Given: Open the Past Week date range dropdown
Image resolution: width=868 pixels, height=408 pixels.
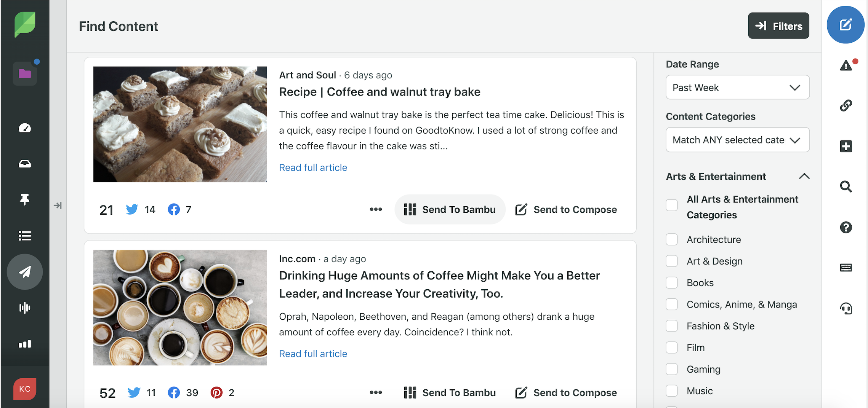Looking at the screenshot, I should 737,88.
